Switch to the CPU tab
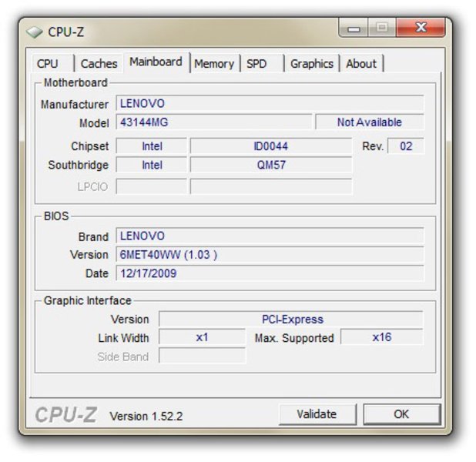The height and width of the screenshot is (462, 476). [x=53, y=64]
